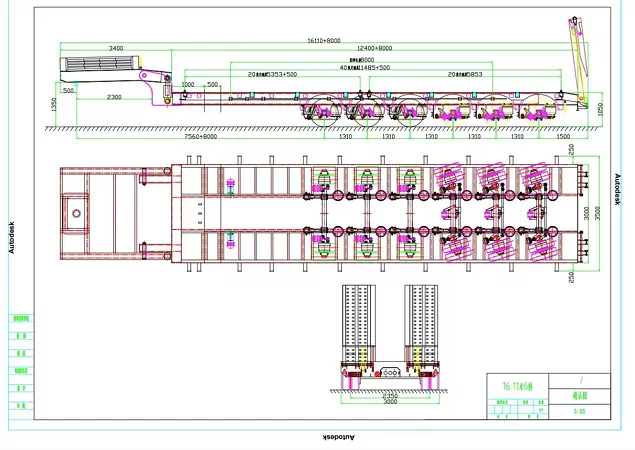Select the 2300 dimension under the gooseneck
Image resolution: width=635 pixels, height=450 pixels.
(114, 97)
